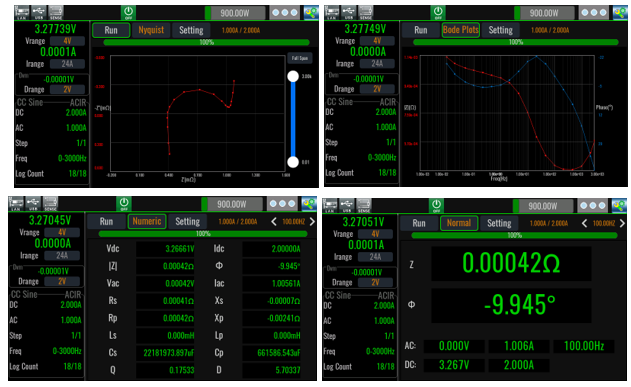Image resolution: width=631 pixels, height=387 pixels.
Task: Open Setting in the Numeric screen
Action: point(188,221)
